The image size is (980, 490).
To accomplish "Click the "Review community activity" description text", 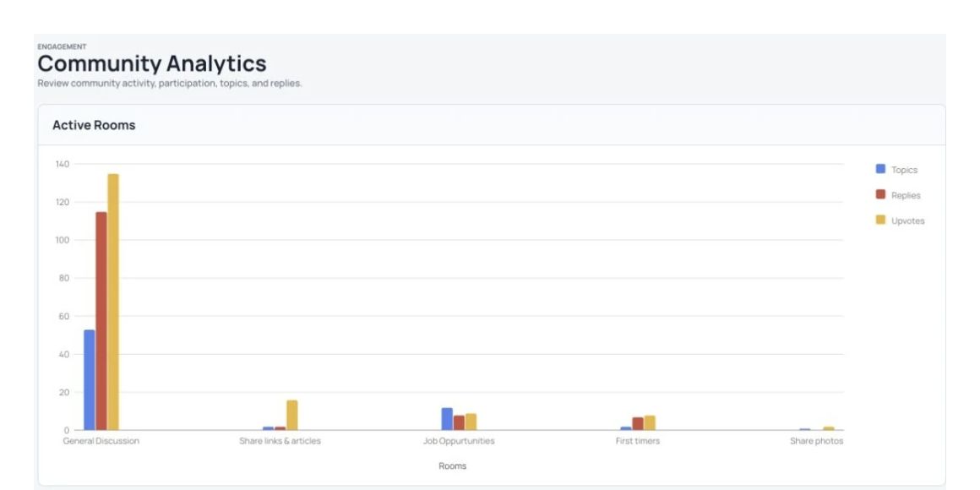I will click(x=169, y=83).
